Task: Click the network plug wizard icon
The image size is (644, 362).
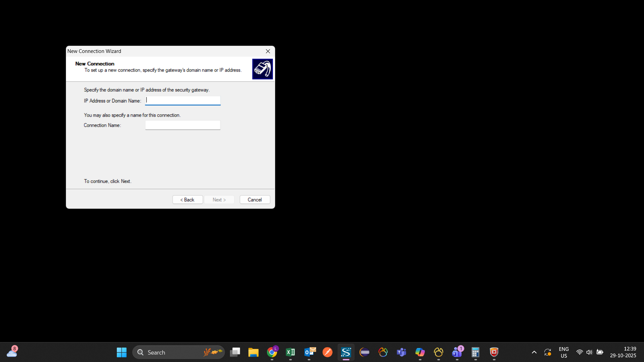Action: 263,69
